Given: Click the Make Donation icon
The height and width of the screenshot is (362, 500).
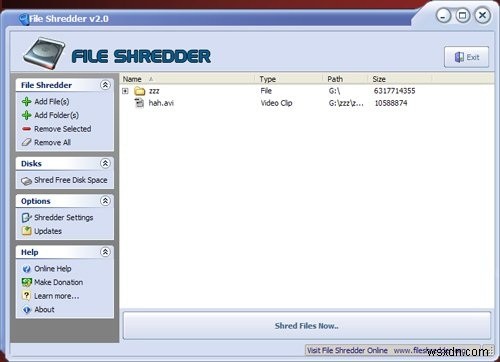Looking at the screenshot, I should click(x=26, y=282).
